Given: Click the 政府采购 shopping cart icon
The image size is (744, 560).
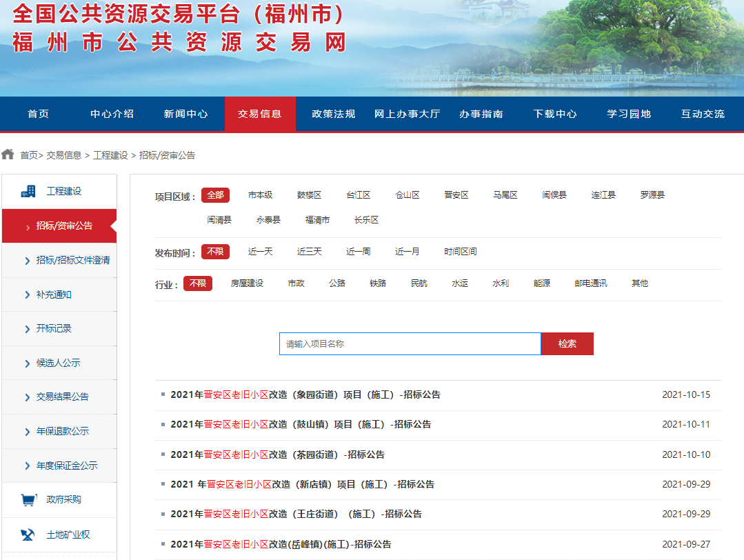Looking at the screenshot, I should tap(28, 499).
